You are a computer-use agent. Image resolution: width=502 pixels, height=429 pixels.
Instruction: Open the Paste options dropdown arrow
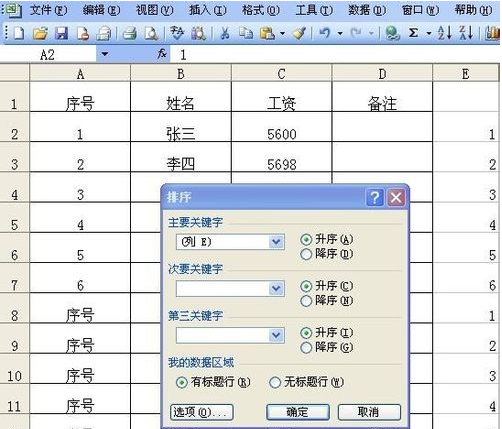point(282,33)
